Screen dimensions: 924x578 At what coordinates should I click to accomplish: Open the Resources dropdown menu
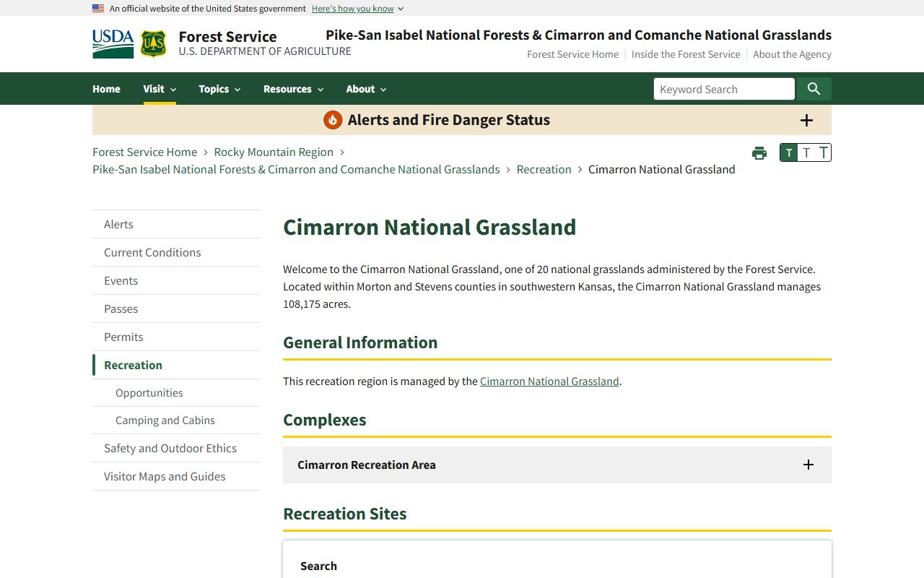[x=293, y=89]
